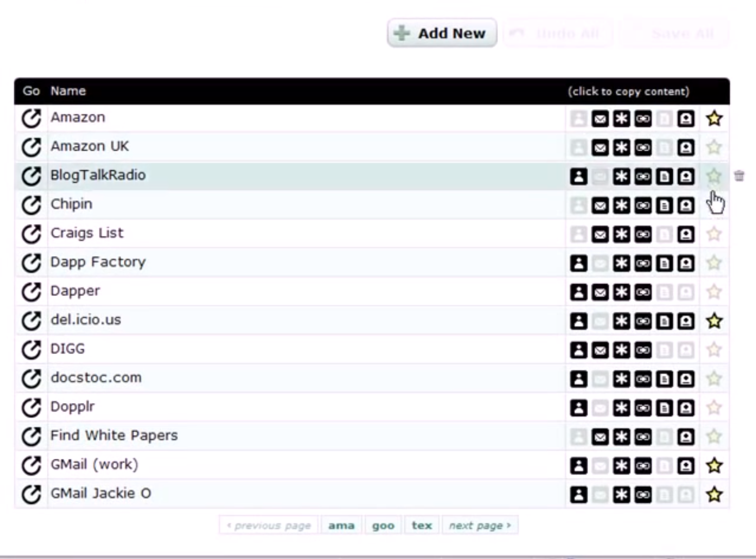Click the Add New button
This screenshot has height=559, width=756.
442,33
